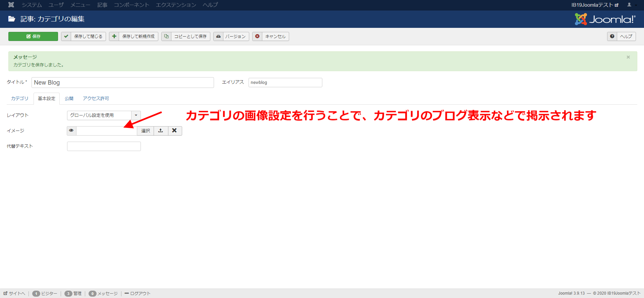
Task: Click the Joomla logo icon in top menu
Action: tap(11, 5)
